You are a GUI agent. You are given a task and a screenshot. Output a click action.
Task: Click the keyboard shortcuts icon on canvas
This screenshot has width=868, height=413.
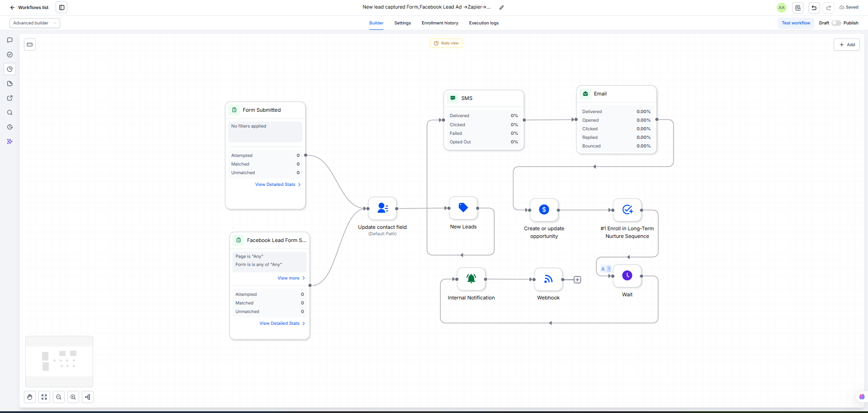coord(30,44)
